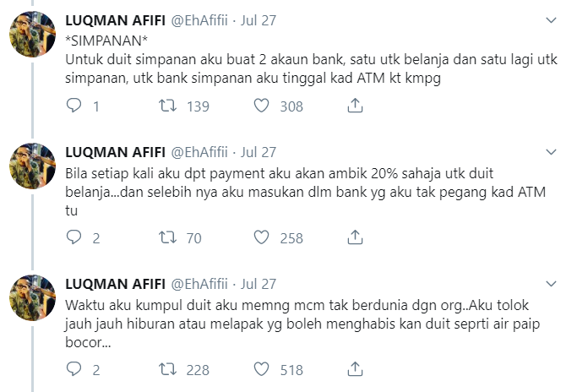
Task: Retweet the tweet with 228 retweets
Action: tap(167, 369)
